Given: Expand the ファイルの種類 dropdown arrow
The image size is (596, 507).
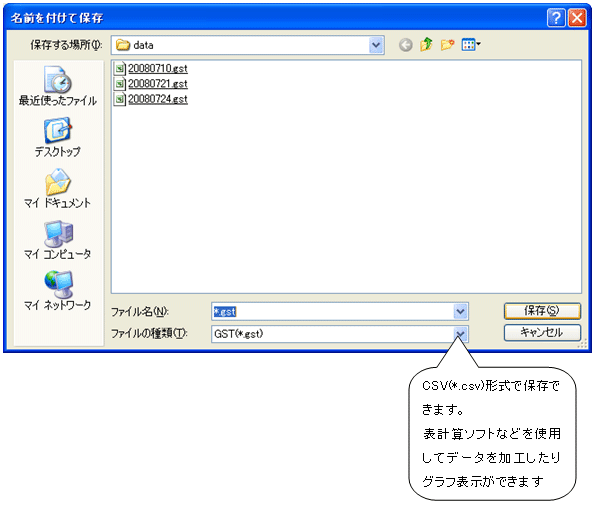Looking at the screenshot, I should click(460, 334).
